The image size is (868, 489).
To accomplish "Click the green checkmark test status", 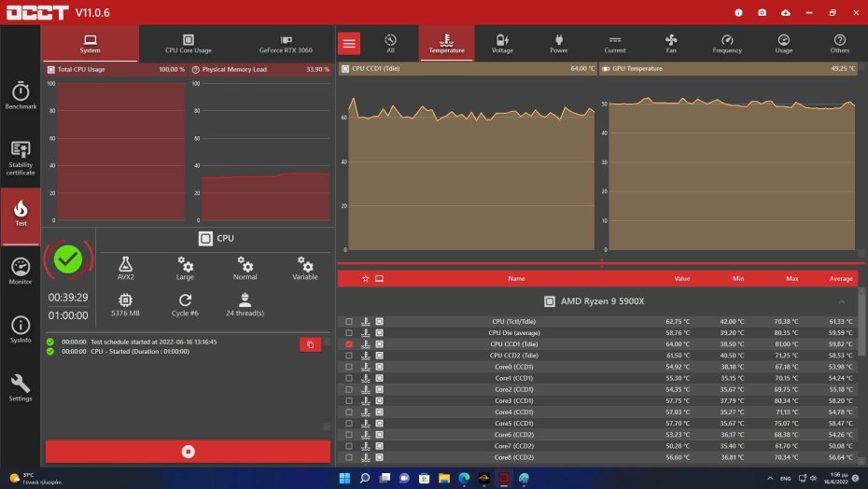I will click(x=68, y=259).
